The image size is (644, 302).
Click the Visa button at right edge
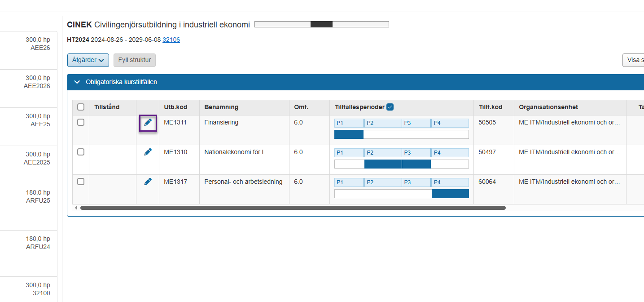(x=633, y=60)
